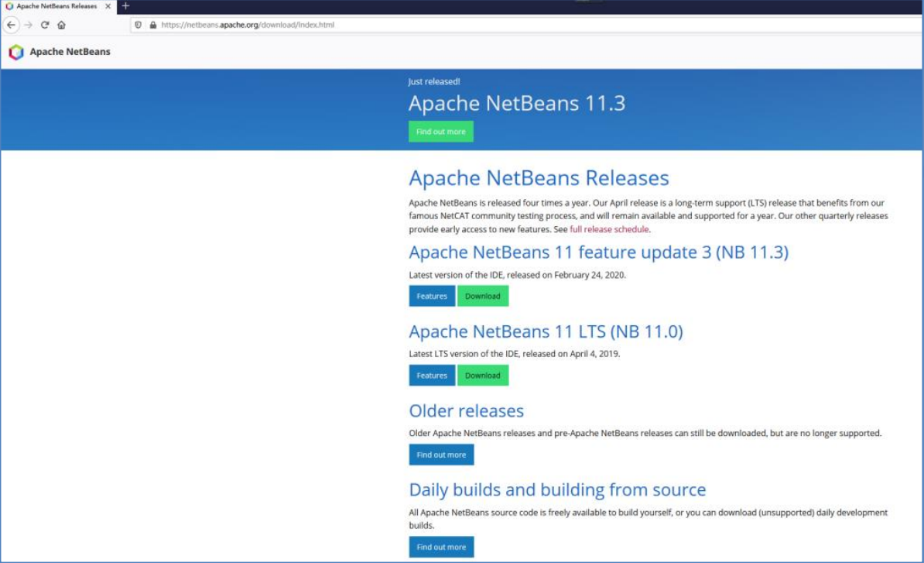Download NetBeans 11.3

483,296
